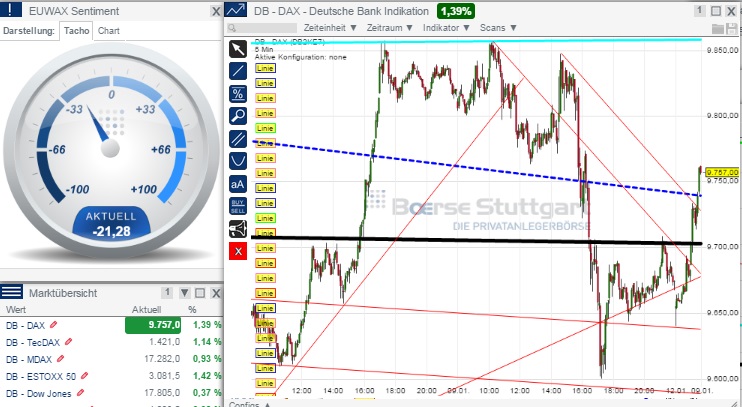Click the chart line icon beside DB - DAX title
The width and height of the screenshot is (742, 407).
pyautogui.click(x=235, y=10)
